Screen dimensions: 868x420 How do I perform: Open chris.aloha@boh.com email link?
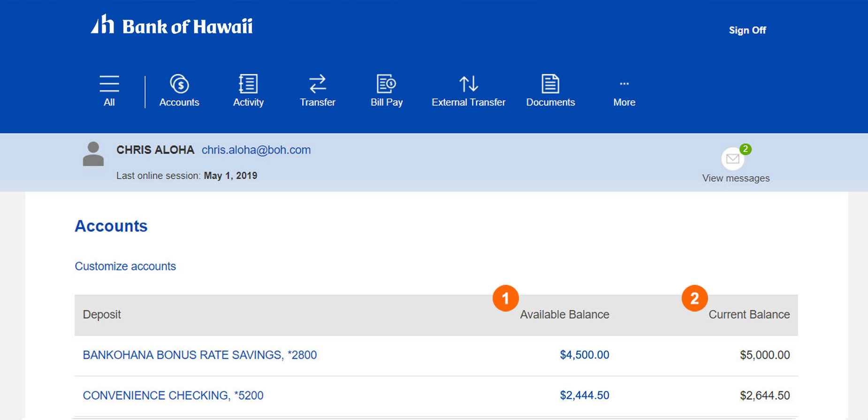coord(256,150)
